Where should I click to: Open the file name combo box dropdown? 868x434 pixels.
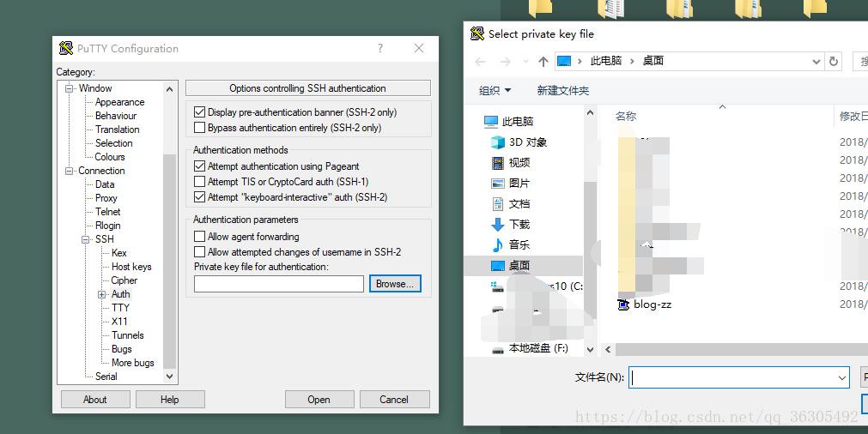842,377
